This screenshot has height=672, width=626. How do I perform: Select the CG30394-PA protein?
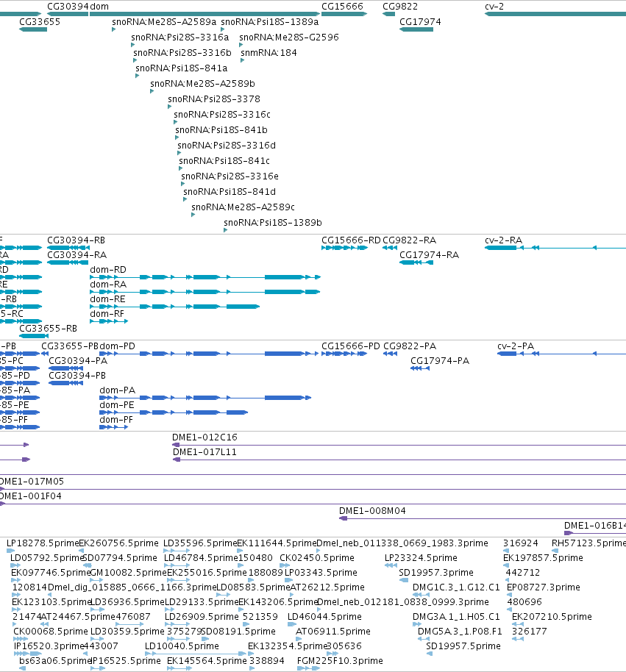click(65, 368)
